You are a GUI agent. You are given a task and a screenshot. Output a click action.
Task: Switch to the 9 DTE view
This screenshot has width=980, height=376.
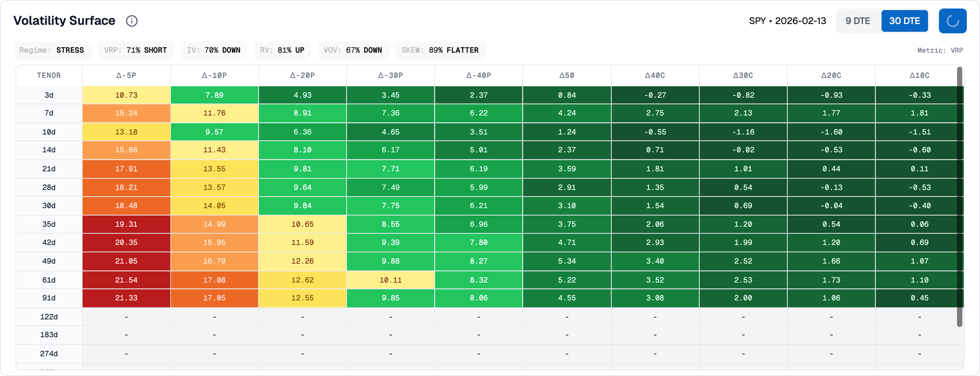point(857,21)
